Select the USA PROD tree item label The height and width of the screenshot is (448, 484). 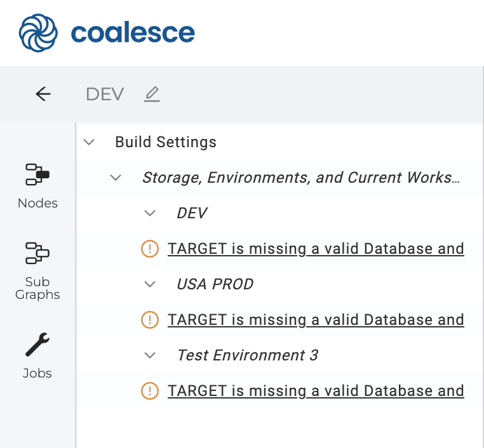215,284
